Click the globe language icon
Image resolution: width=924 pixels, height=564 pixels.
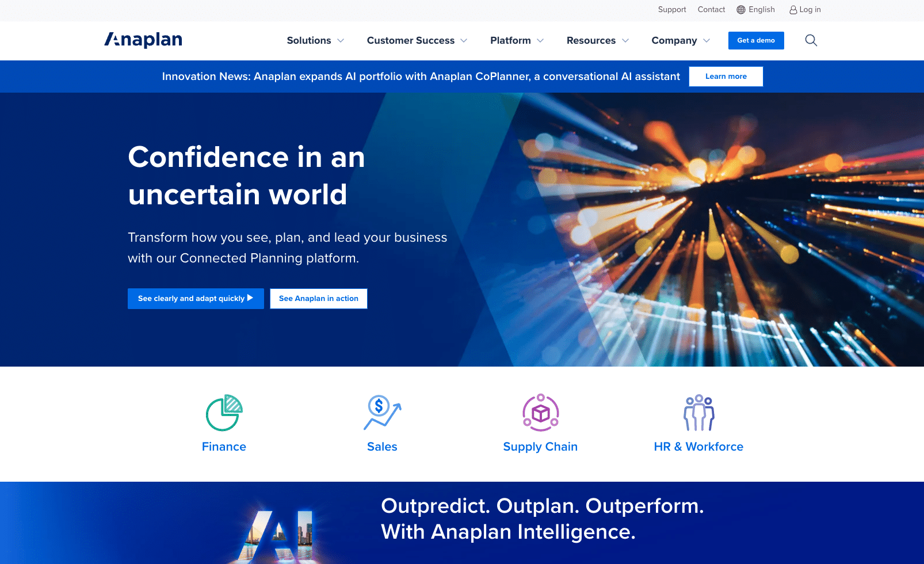tap(741, 10)
